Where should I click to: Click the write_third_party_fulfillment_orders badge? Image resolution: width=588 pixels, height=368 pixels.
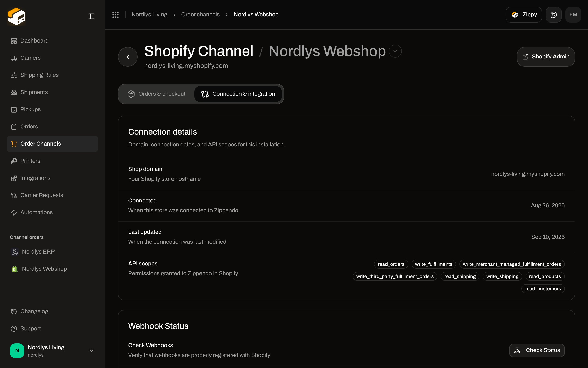pyautogui.click(x=395, y=276)
